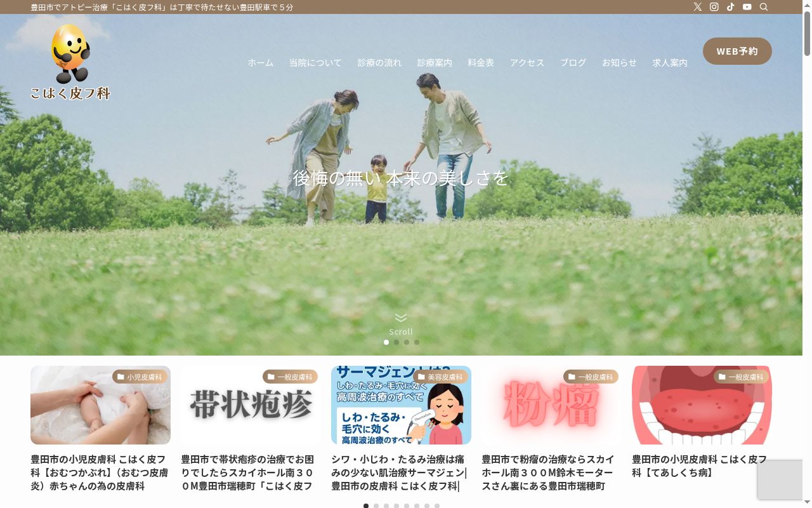Jump to the third hero slideshow dot
This screenshot has width=812, height=508.
click(407, 342)
